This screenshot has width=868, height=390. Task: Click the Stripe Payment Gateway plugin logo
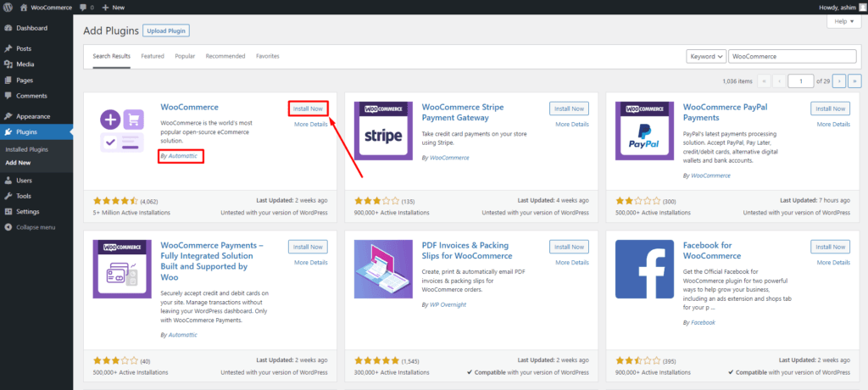[x=383, y=131]
